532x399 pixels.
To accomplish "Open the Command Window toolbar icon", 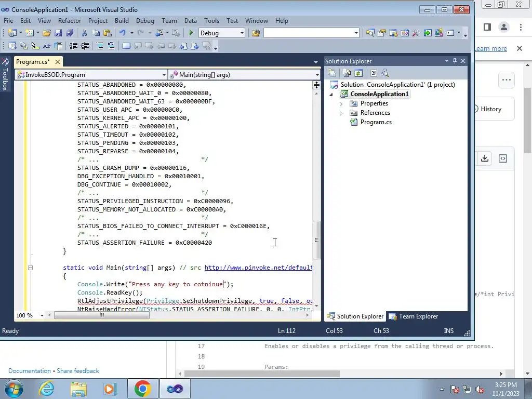I will [450, 33].
